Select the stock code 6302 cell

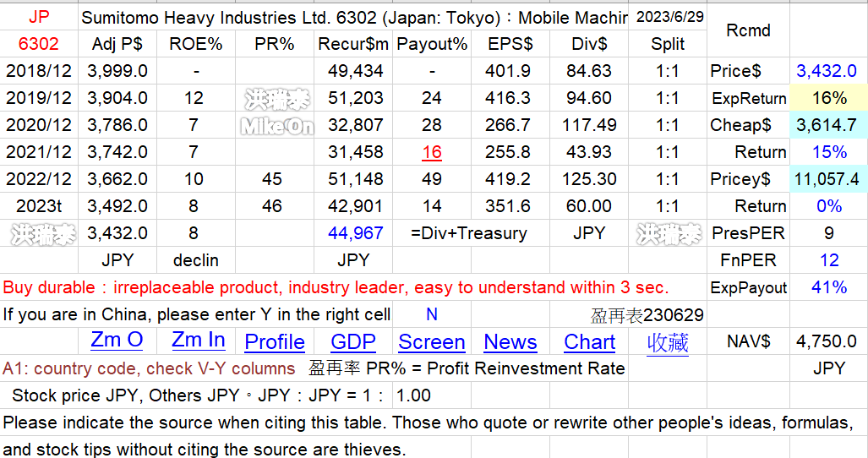point(39,44)
